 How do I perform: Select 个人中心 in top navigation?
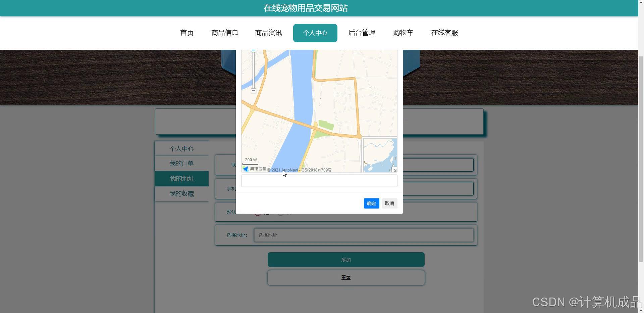click(315, 33)
